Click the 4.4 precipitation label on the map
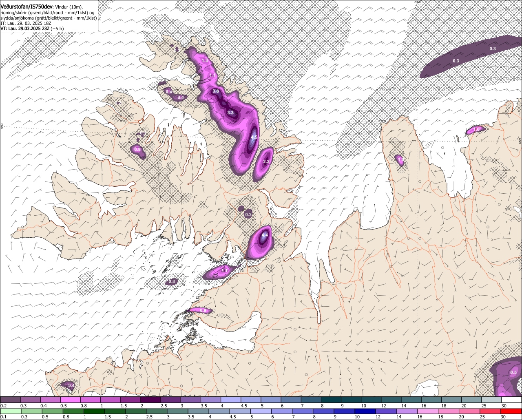 265,235
